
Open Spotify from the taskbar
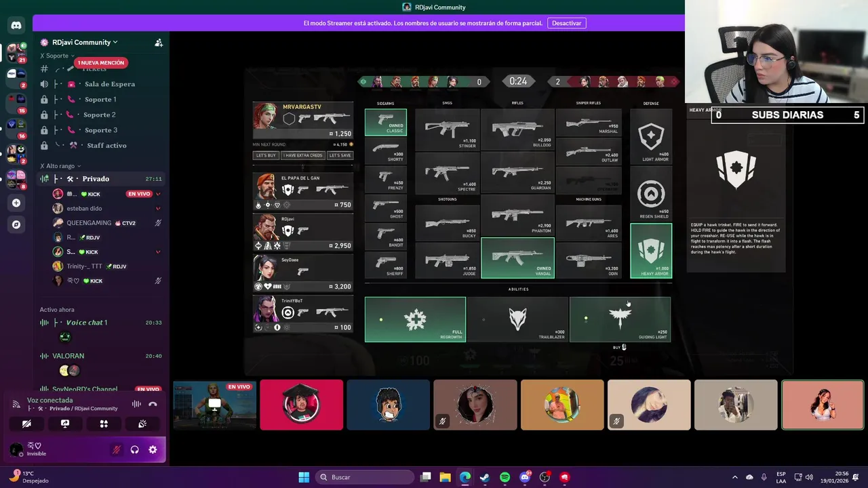pos(505,477)
